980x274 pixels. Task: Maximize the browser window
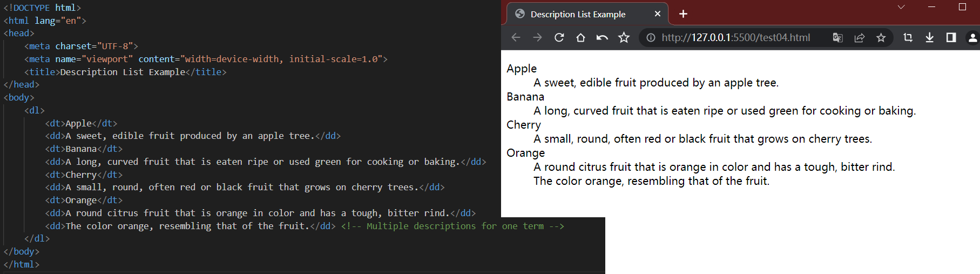[962, 6]
